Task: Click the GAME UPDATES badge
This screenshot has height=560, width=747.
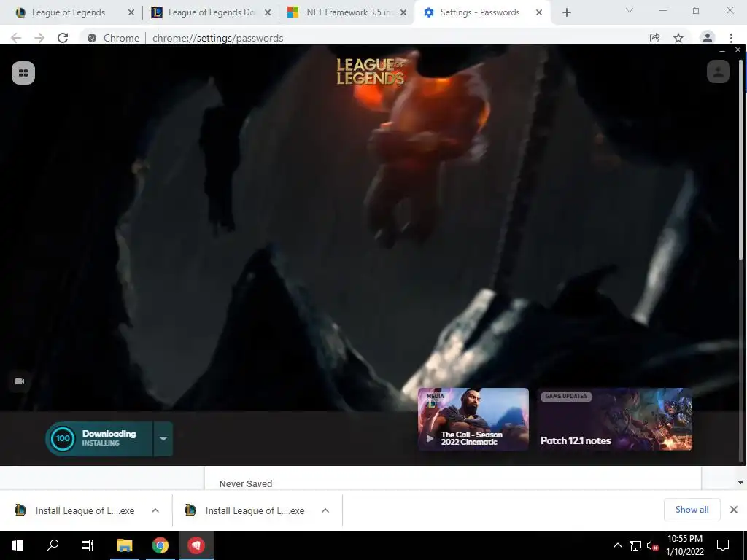Action: coord(566,396)
